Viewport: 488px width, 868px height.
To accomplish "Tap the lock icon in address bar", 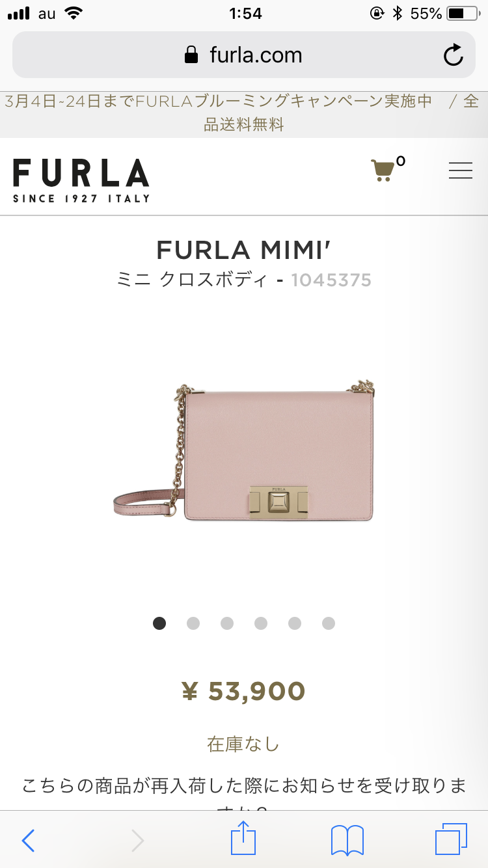I will 191,55.
